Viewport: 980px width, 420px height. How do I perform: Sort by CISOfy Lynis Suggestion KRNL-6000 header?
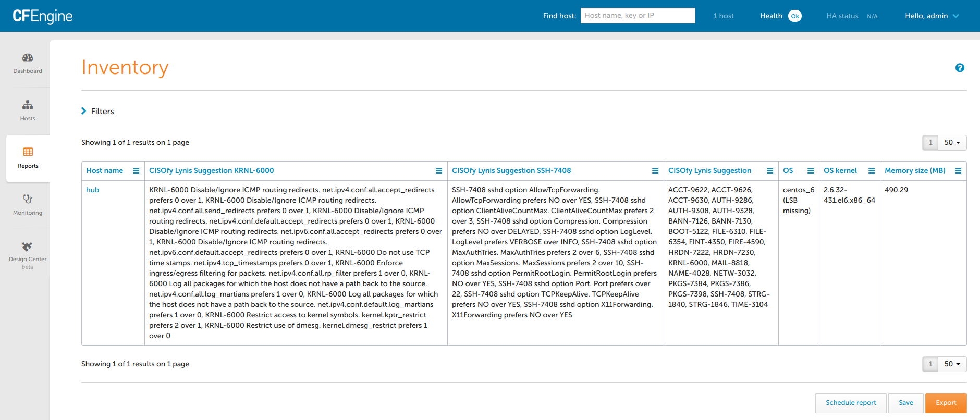coord(212,171)
